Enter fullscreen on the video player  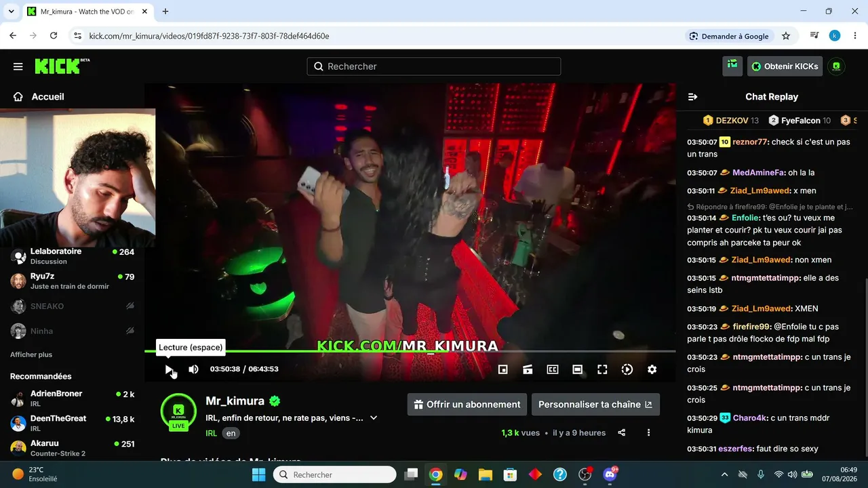(602, 369)
